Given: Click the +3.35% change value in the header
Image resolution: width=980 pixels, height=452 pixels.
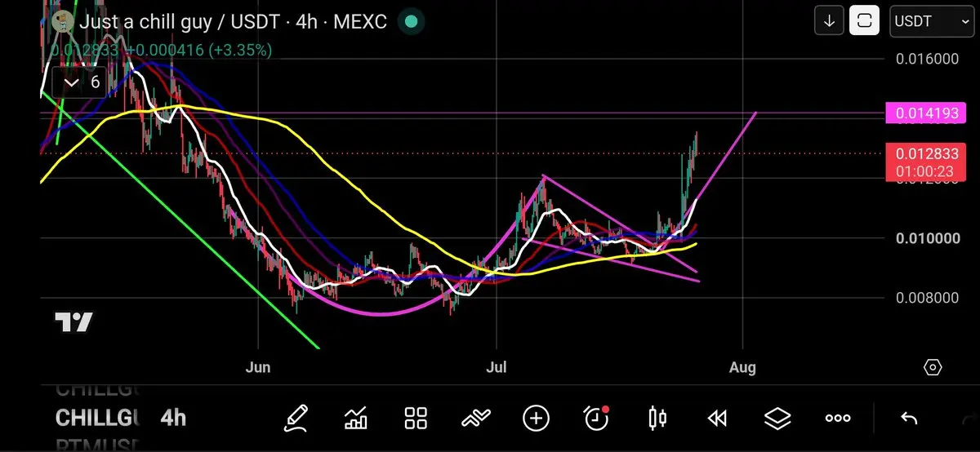Looking at the screenshot, I should coord(240,50).
